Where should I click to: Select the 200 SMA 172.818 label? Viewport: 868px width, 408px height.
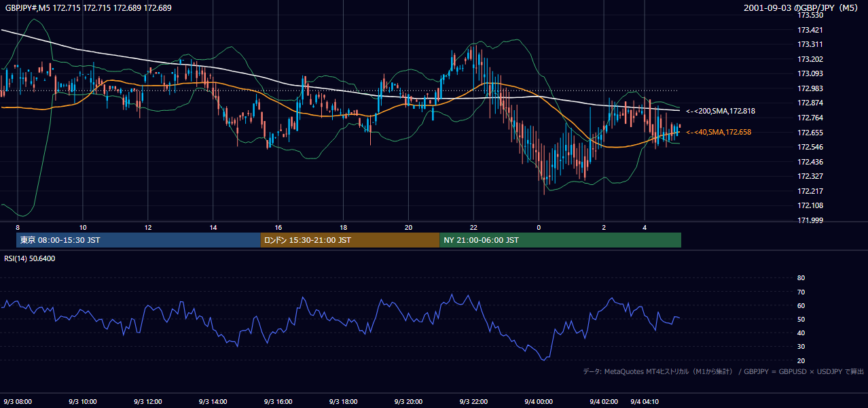(721, 111)
